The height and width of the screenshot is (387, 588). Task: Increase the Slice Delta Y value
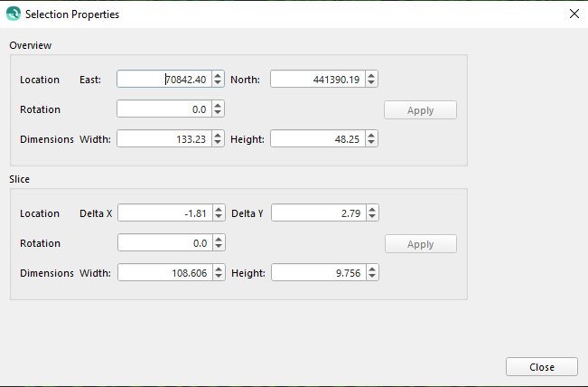coord(371,209)
